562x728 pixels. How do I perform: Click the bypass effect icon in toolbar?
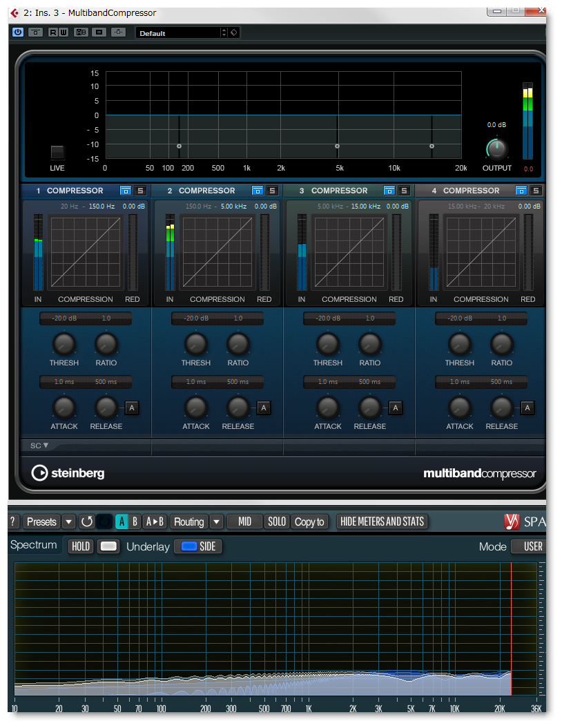pyautogui.click(x=35, y=32)
